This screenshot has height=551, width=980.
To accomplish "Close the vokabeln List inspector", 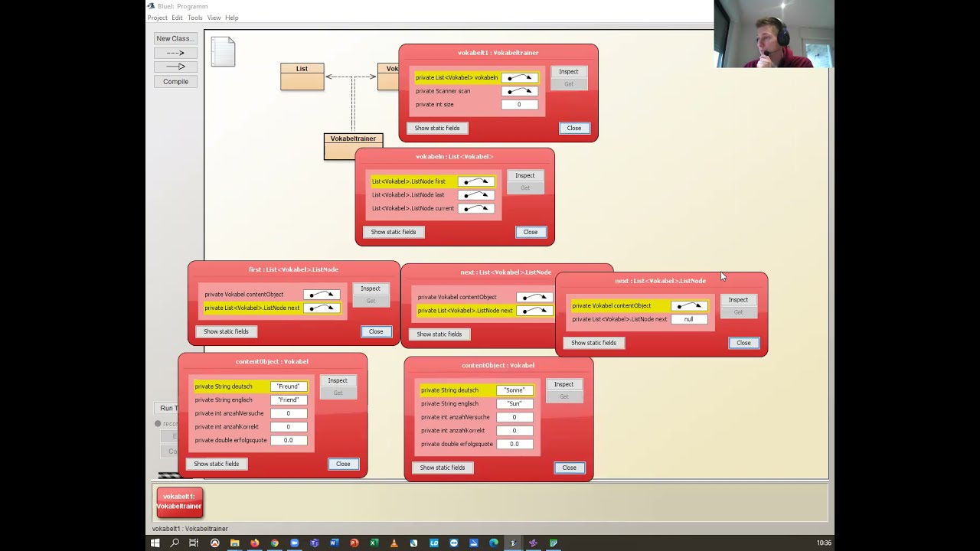I will (531, 232).
